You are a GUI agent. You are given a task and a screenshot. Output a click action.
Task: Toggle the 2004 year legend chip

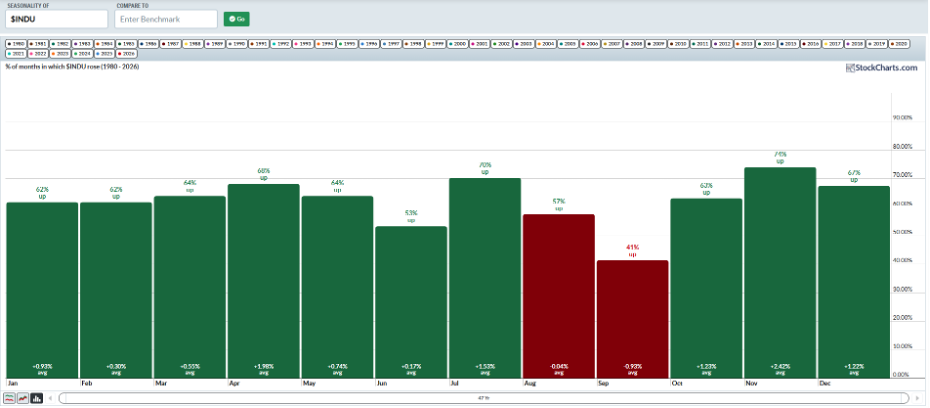546,44
